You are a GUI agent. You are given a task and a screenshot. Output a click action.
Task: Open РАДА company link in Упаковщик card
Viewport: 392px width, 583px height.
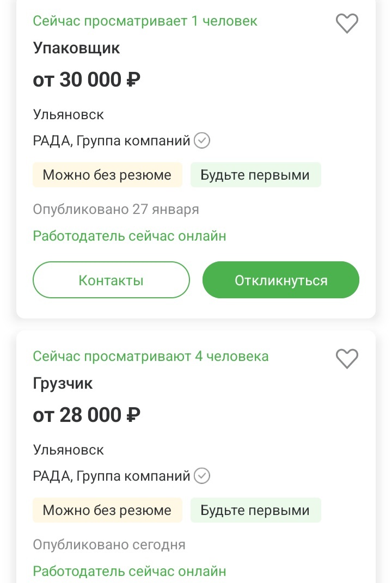click(112, 141)
